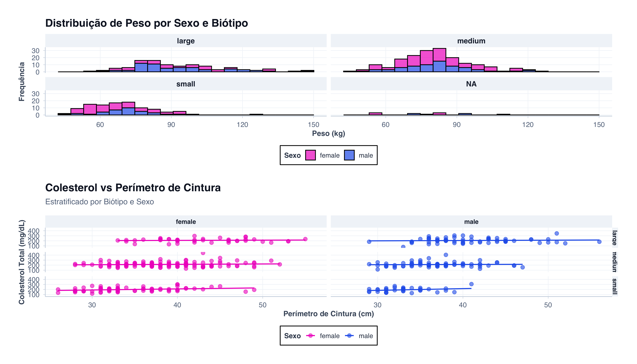637x364 pixels.
Task: Click the title 'Colesterol vs Perímetro de Cintura'
Action: tap(133, 188)
